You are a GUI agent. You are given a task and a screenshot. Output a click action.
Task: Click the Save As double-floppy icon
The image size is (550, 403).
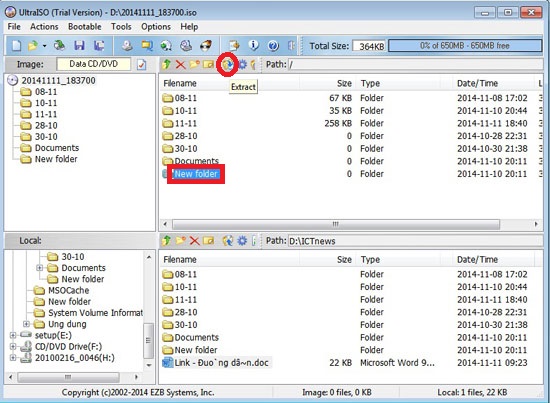pyautogui.click(x=99, y=46)
